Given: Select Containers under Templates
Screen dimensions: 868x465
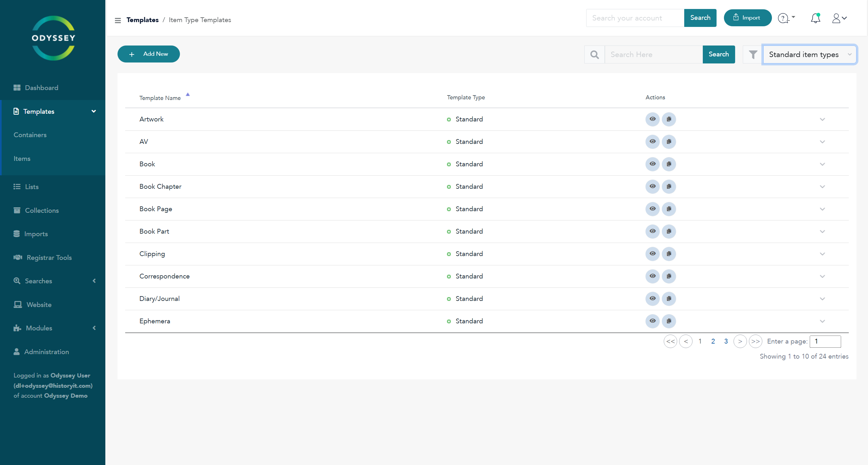Looking at the screenshot, I should [30, 135].
